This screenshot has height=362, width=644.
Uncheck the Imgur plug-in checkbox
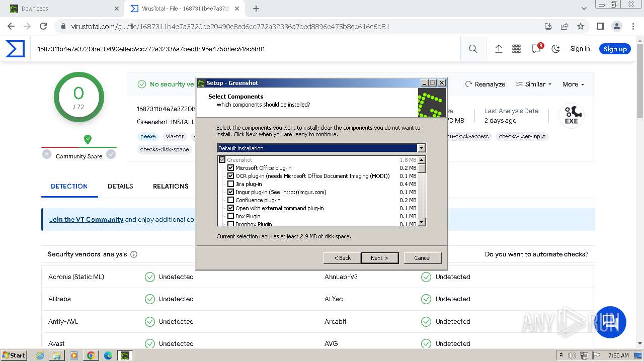point(231,192)
